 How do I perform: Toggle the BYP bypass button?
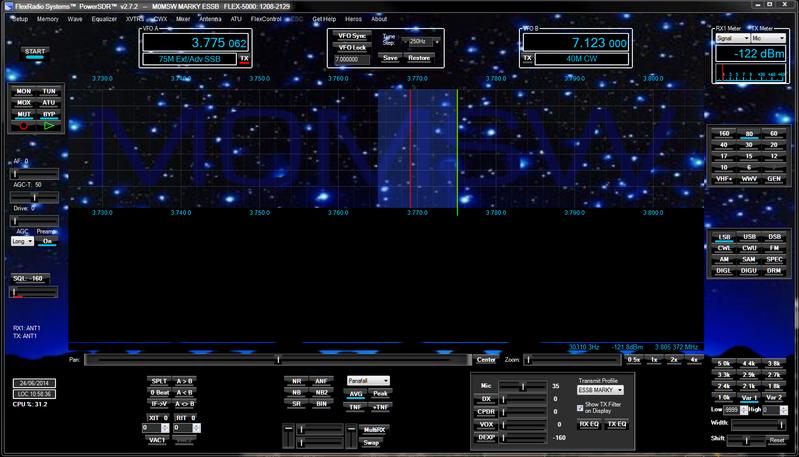click(49, 115)
